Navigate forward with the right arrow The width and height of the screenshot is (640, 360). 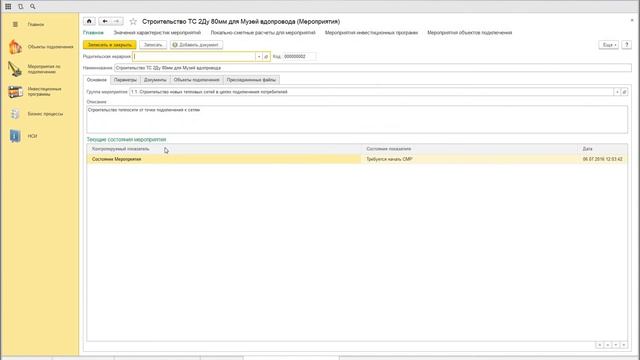tap(117, 21)
